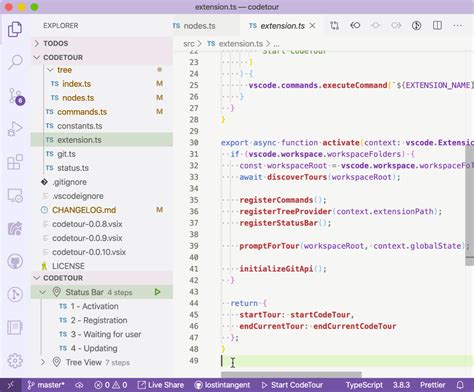Open the Search view in activity bar

15,62
